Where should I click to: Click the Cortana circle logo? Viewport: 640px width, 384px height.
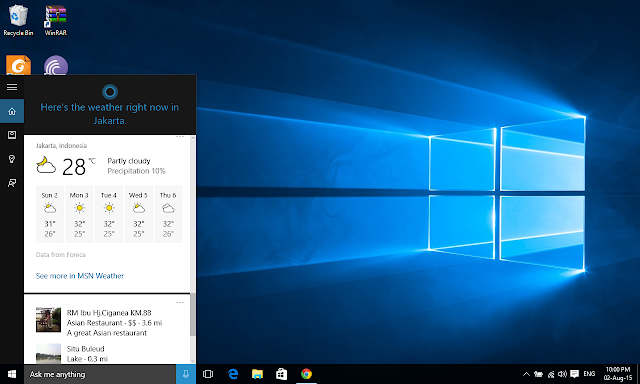tap(110, 92)
